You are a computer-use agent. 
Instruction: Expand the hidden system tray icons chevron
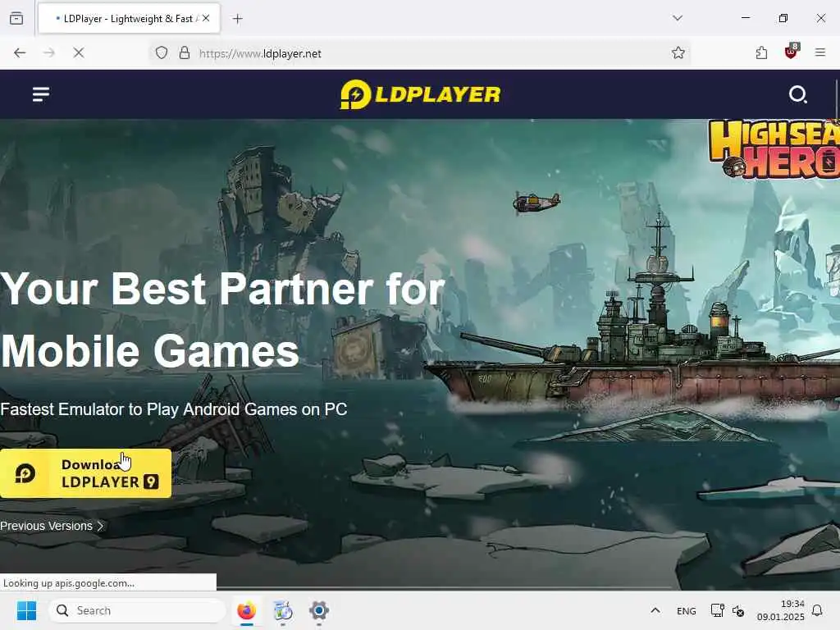pyautogui.click(x=655, y=610)
